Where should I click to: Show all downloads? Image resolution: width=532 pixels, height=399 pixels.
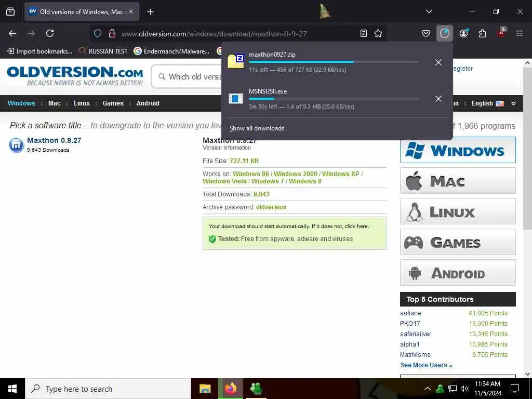pos(257,128)
